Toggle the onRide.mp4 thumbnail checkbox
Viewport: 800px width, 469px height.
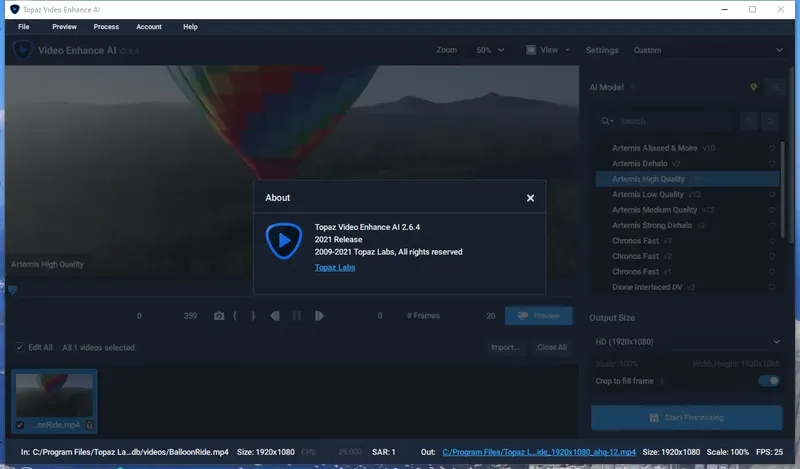[20, 425]
